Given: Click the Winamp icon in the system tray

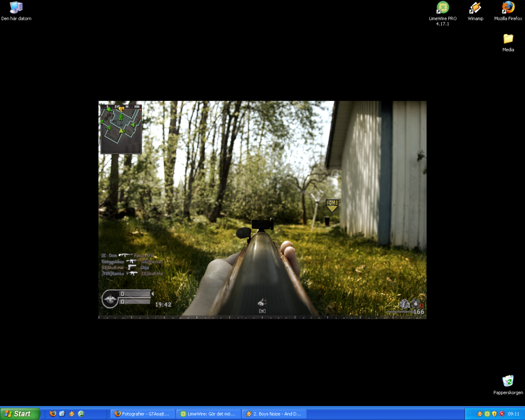Looking at the screenshot, I should (480, 414).
